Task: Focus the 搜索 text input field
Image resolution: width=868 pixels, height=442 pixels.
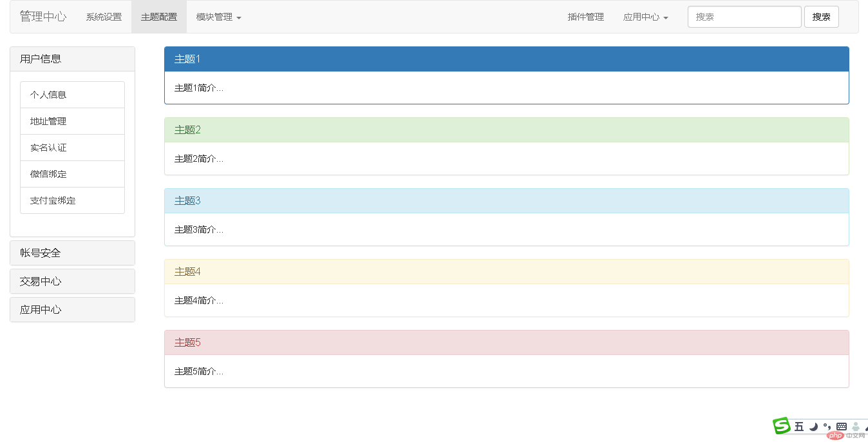Action: (744, 17)
